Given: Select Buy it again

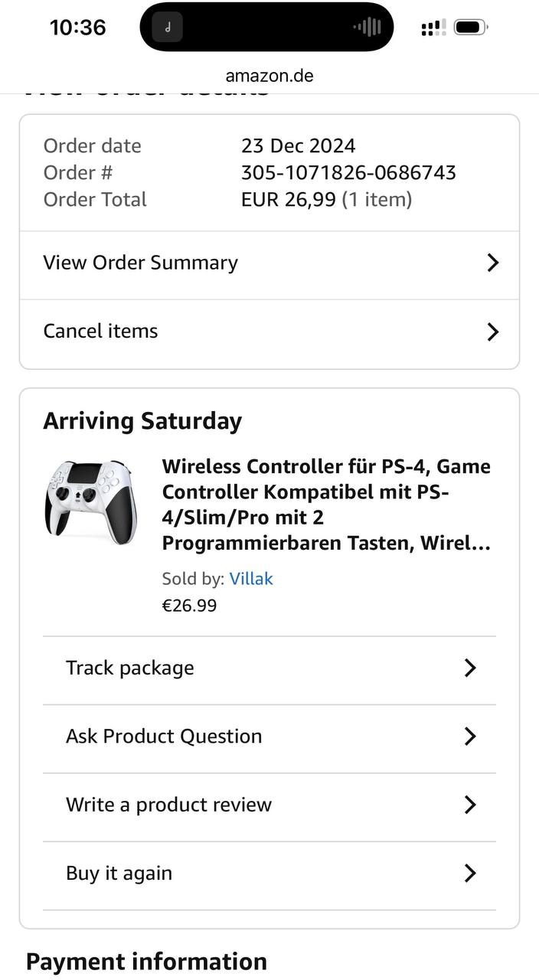Looking at the screenshot, I should pyautogui.click(x=119, y=874).
